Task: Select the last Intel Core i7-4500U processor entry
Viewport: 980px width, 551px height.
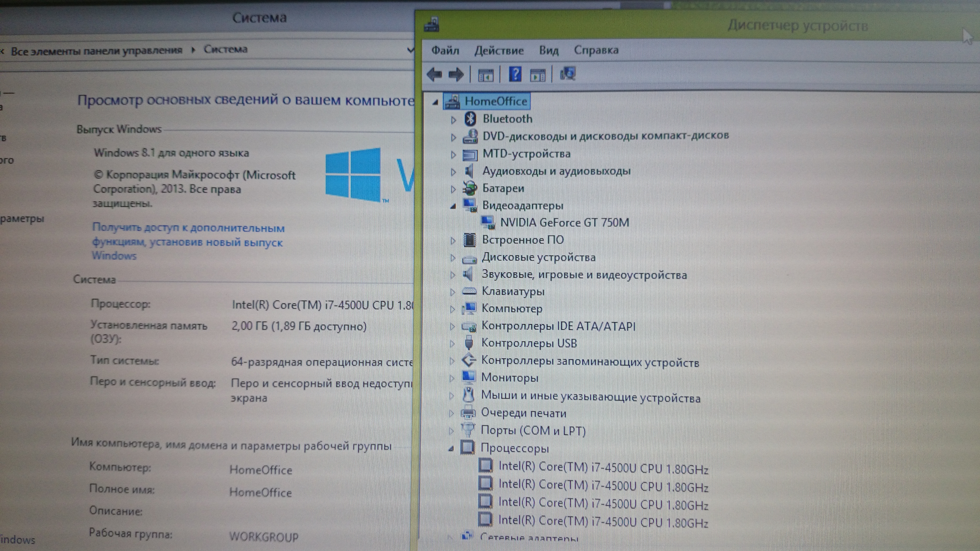Action: point(603,521)
